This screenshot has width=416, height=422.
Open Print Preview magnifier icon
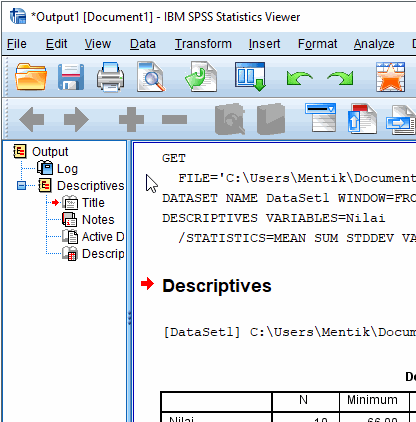[151, 77]
